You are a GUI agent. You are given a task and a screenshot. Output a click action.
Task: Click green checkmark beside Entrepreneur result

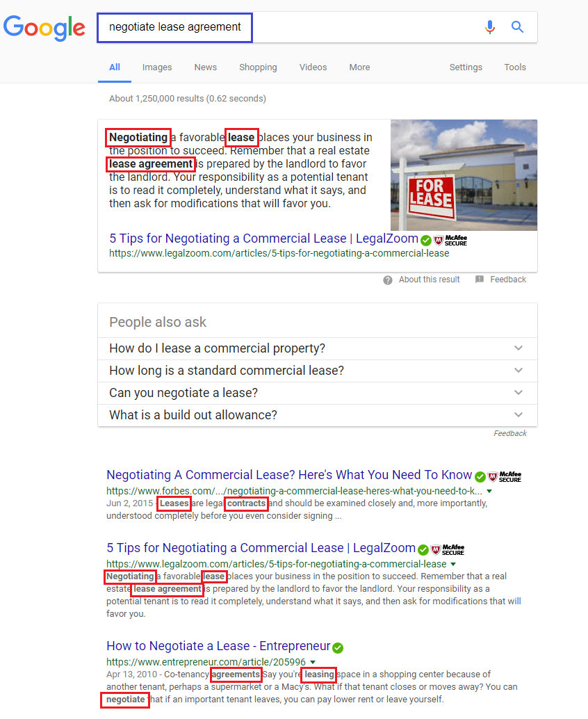click(338, 647)
